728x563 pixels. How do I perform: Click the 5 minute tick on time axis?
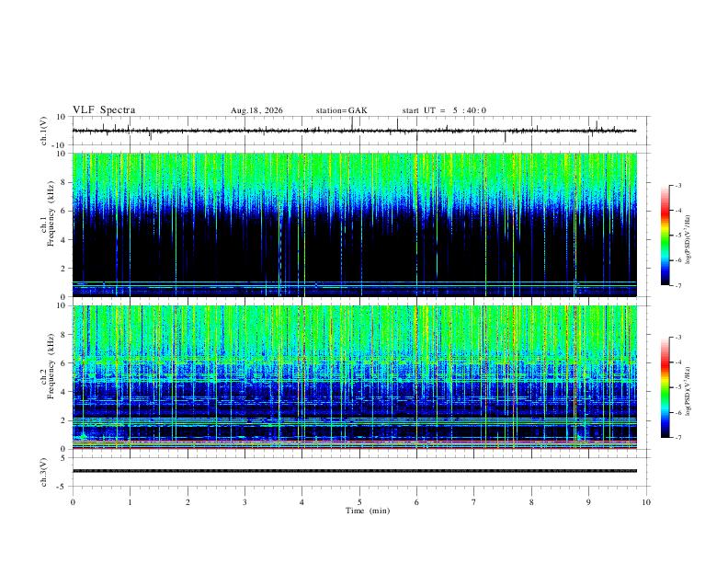point(359,502)
